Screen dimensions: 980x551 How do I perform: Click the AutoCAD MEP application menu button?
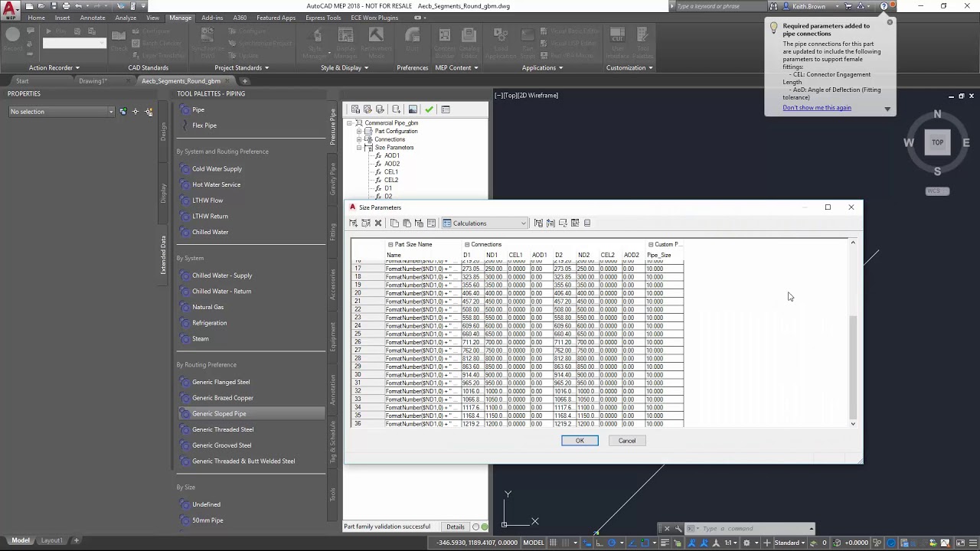pyautogui.click(x=11, y=11)
